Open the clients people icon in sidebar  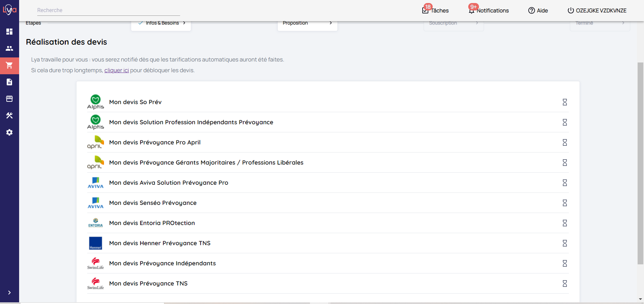click(9, 48)
